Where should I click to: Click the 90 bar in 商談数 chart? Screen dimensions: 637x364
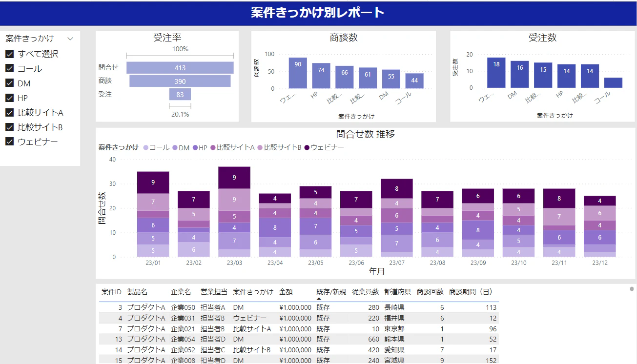click(x=298, y=73)
